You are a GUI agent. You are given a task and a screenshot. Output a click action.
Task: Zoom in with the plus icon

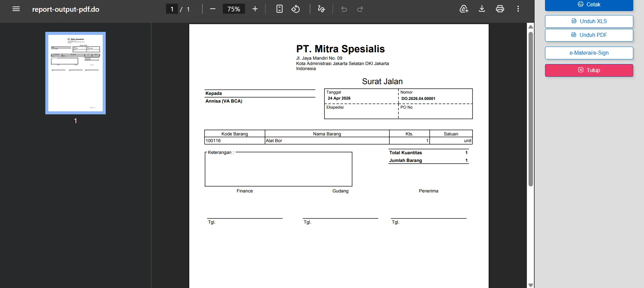(x=255, y=9)
